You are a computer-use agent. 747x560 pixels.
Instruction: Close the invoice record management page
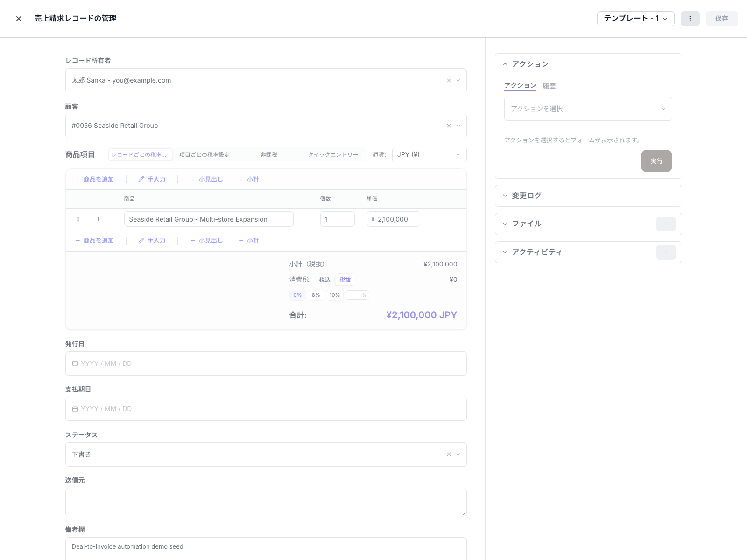pos(19,19)
